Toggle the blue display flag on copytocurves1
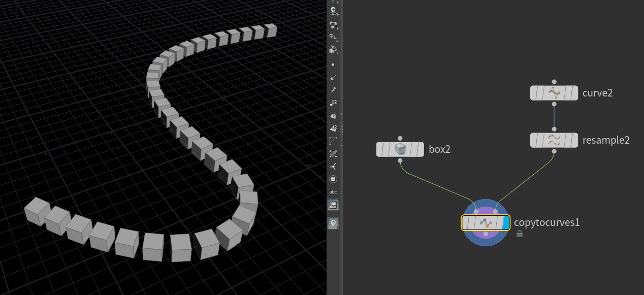The image size is (644, 295). [505, 222]
